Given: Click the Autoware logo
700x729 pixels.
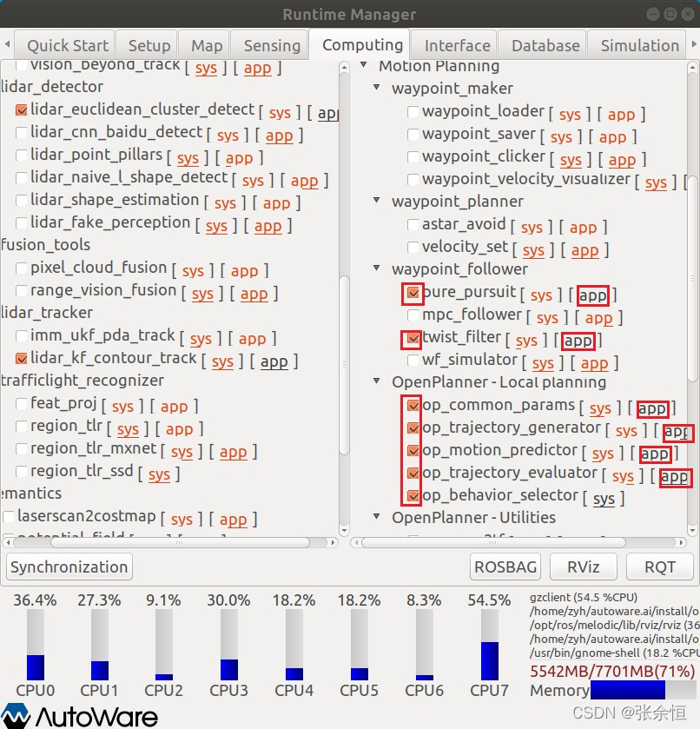Looking at the screenshot, I should (79, 716).
